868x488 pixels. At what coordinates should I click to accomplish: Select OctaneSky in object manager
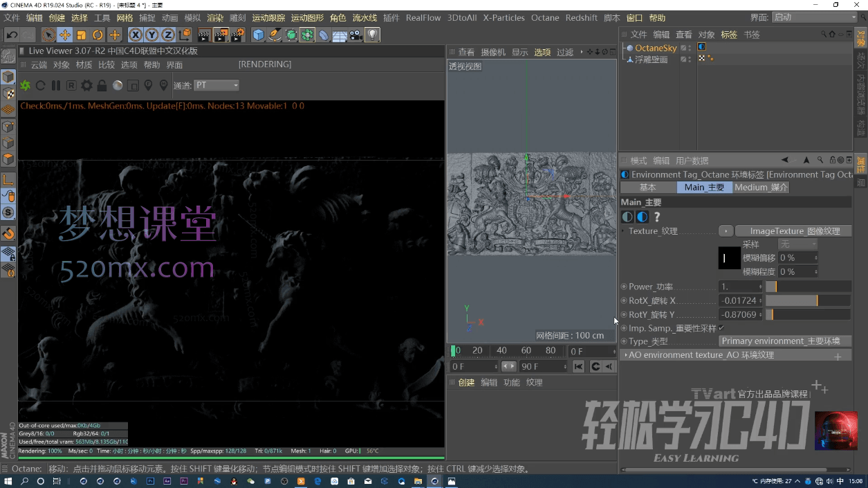tap(656, 48)
